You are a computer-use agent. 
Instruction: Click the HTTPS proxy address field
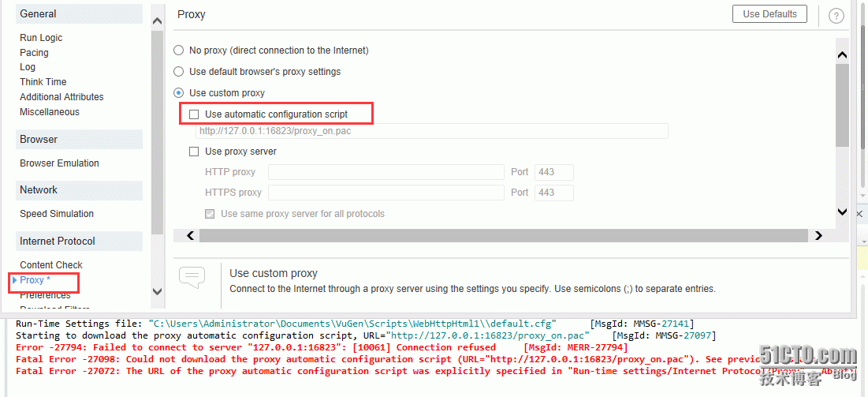click(386, 193)
